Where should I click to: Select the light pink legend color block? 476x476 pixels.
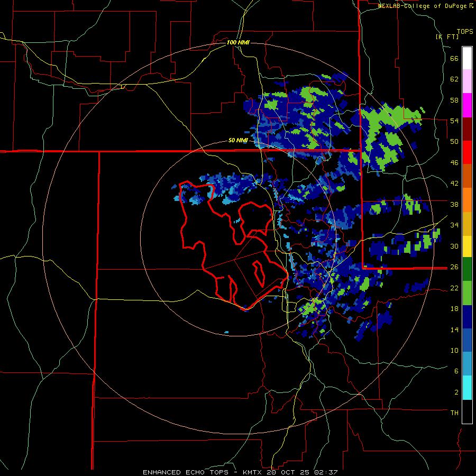(x=467, y=81)
